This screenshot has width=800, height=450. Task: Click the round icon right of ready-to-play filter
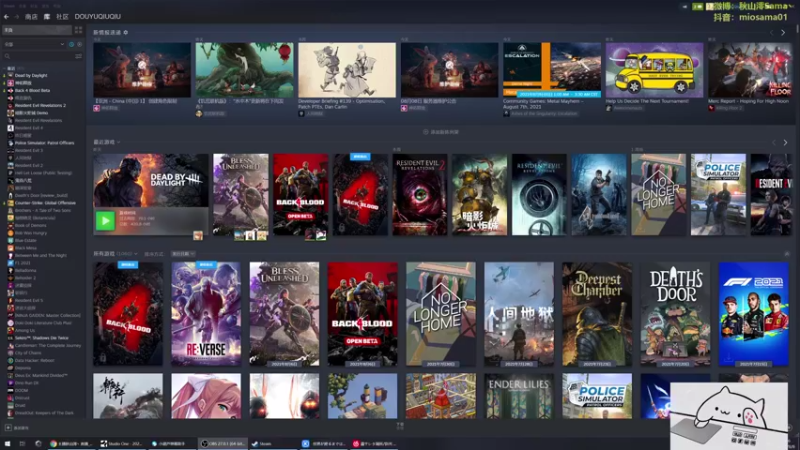pos(79,44)
